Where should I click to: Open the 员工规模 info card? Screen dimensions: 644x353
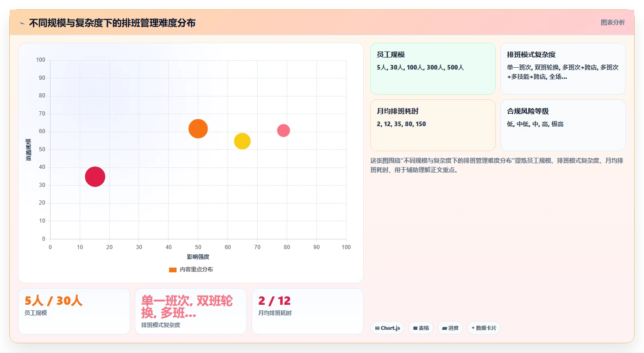click(x=433, y=69)
